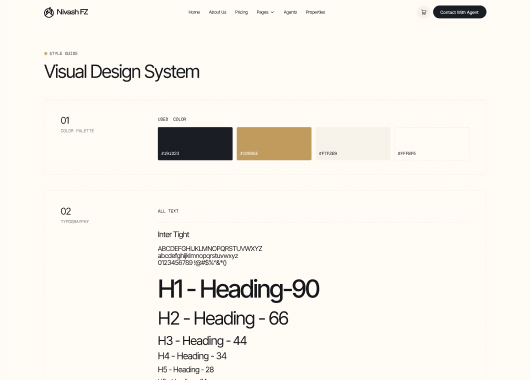Click the COLOR PALETTE label
This screenshot has height=380, width=531.
pyautogui.click(x=77, y=131)
